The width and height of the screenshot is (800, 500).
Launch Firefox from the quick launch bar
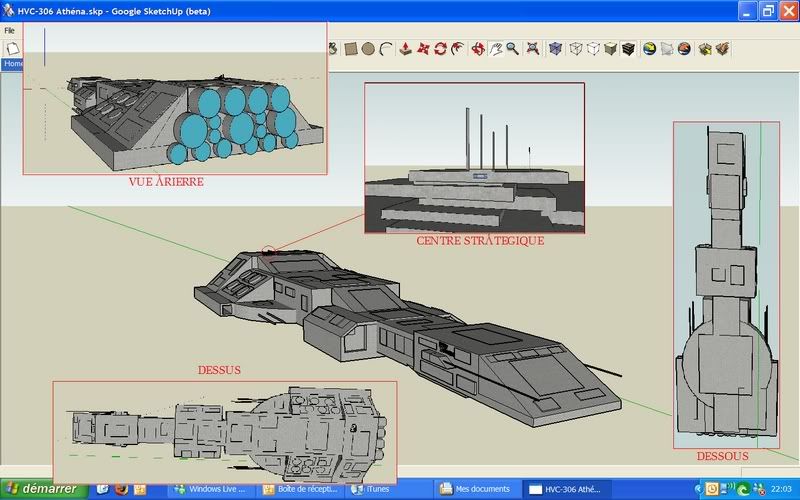click(x=121, y=489)
